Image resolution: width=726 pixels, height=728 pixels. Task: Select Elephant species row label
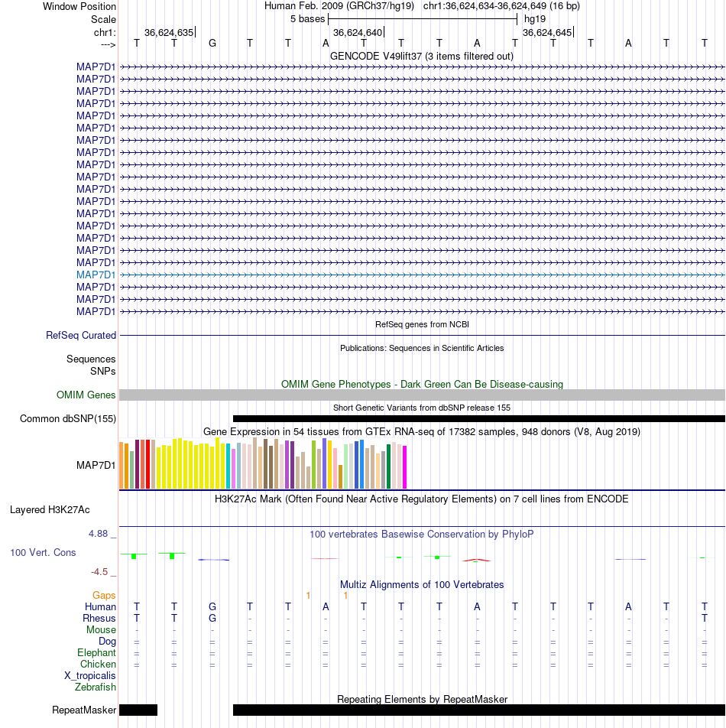[96, 653]
